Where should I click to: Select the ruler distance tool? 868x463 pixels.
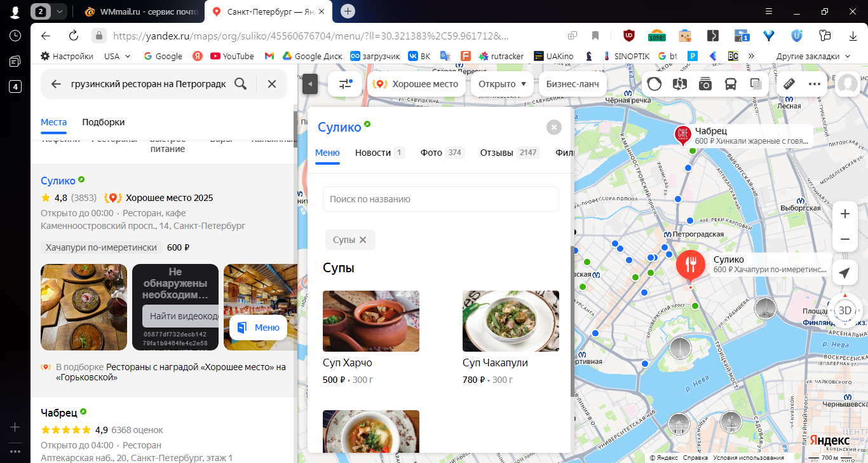(x=789, y=84)
